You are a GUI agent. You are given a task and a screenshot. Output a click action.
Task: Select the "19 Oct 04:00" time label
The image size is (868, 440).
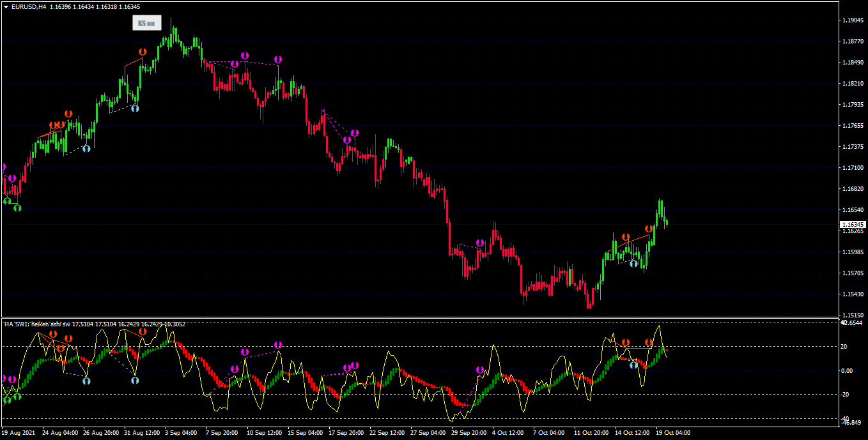(x=672, y=433)
